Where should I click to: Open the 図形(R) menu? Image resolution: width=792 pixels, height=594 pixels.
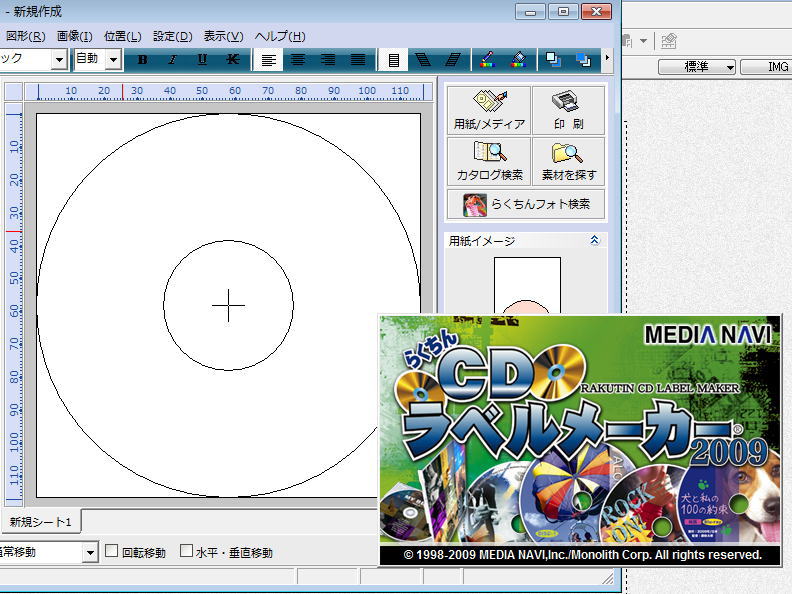point(25,36)
